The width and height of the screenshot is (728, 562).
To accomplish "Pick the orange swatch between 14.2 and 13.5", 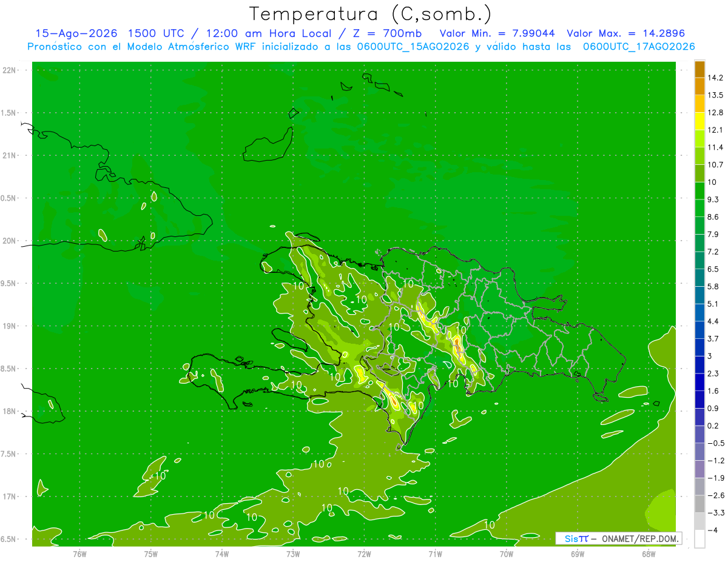I will 699,87.
